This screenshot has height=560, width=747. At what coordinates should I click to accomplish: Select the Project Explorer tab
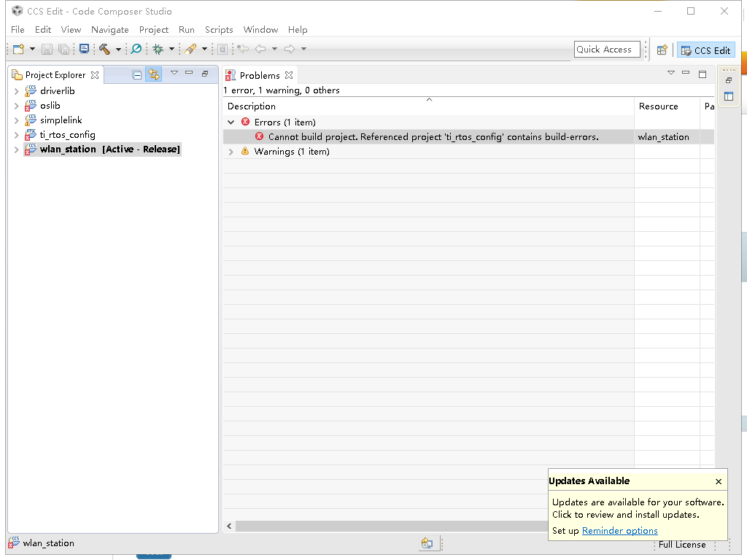[x=55, y=75]
